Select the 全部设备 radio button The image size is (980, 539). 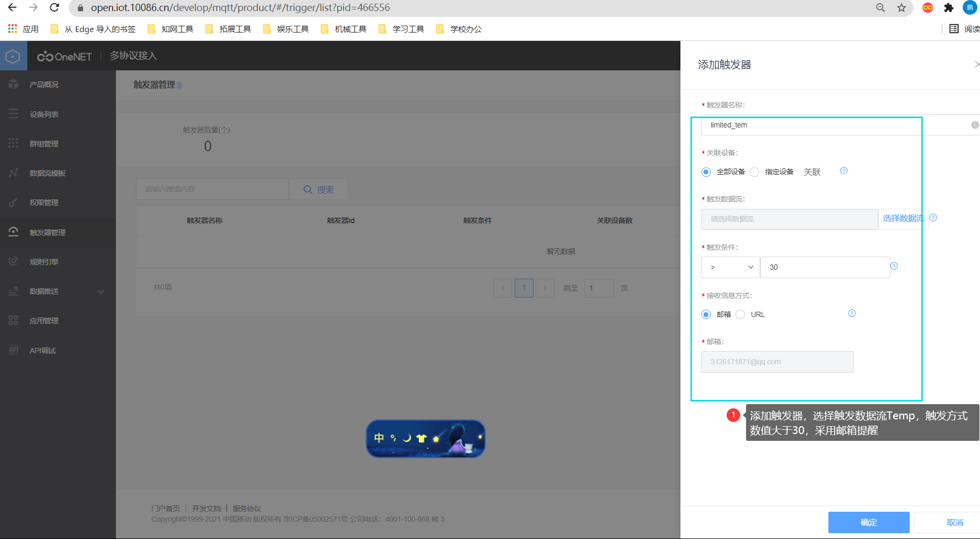[x=706, y=172]
